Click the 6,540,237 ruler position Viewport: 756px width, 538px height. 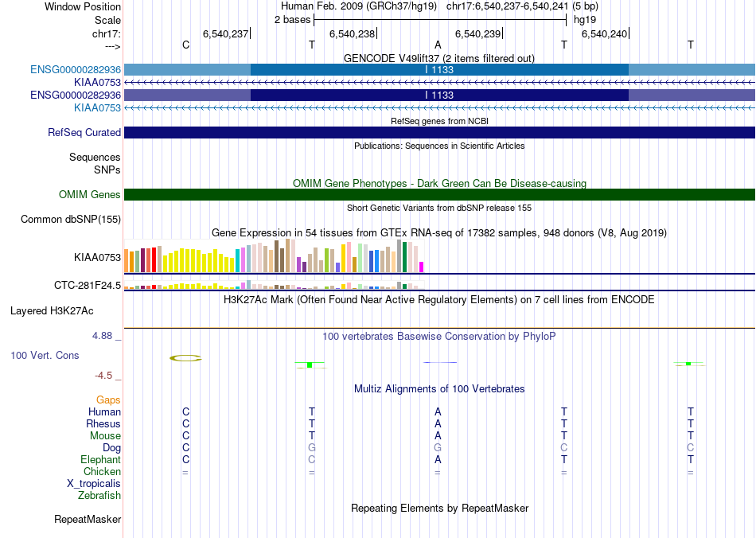(225, 33)
